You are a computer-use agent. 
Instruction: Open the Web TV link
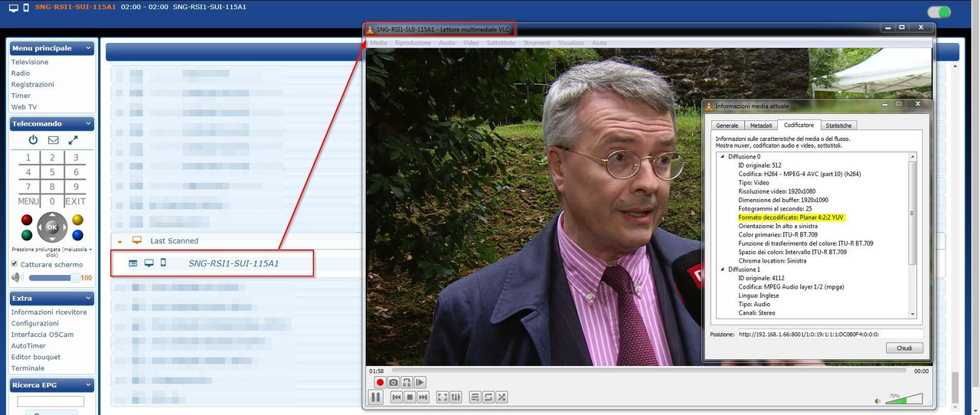point(24,107)
